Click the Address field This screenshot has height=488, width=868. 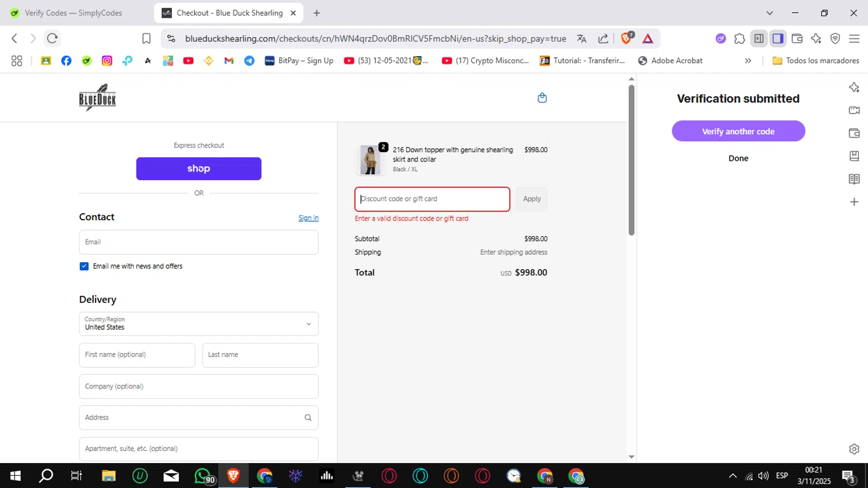198,417
